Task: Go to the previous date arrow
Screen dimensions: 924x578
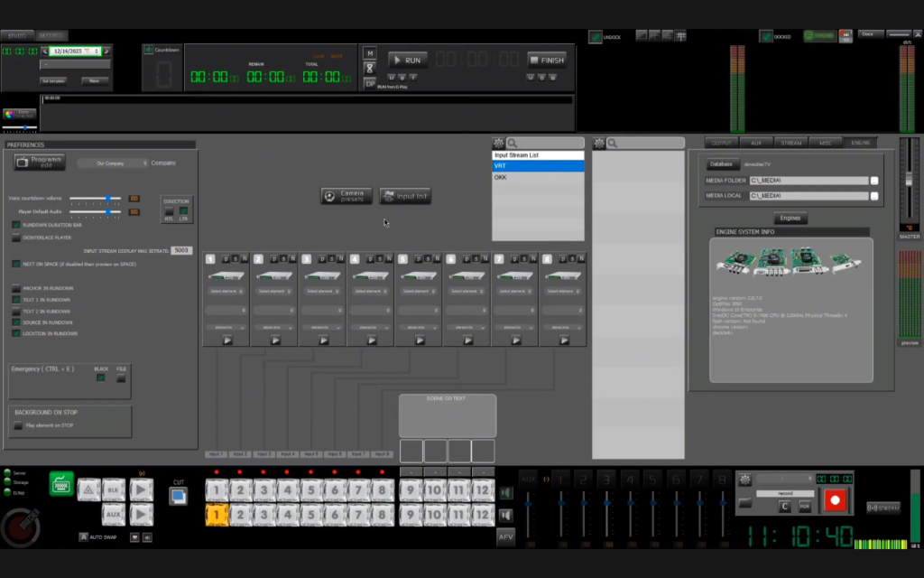Action: click(x=44, y=51)
